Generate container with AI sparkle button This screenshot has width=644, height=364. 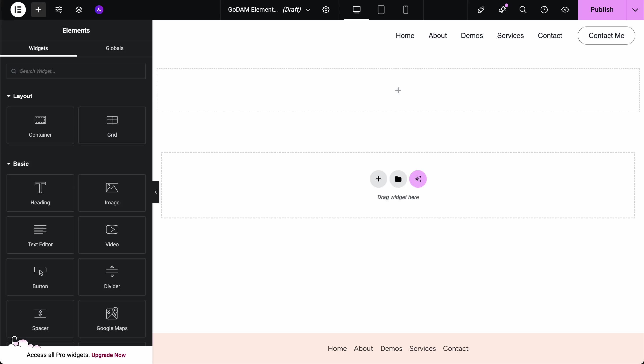click(x=418, y=179)
